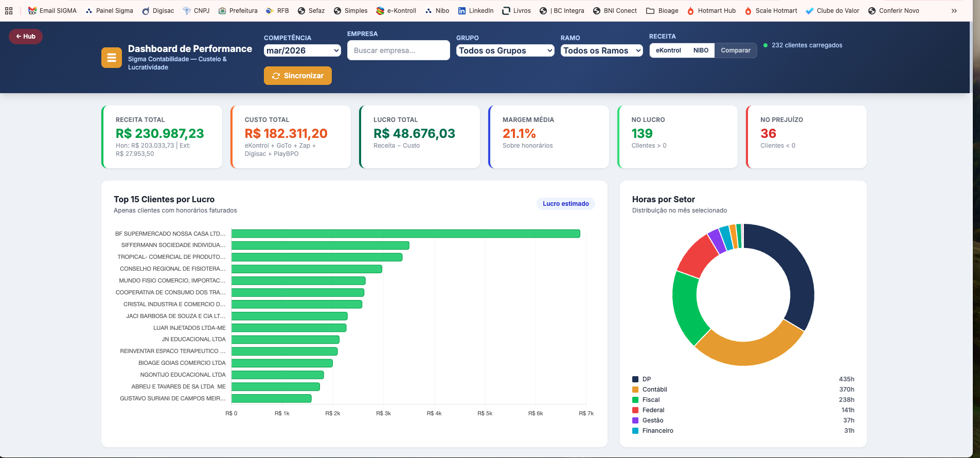Open the Todos os Grupos dropdown
Screen dimensions: 980x458
505,50
